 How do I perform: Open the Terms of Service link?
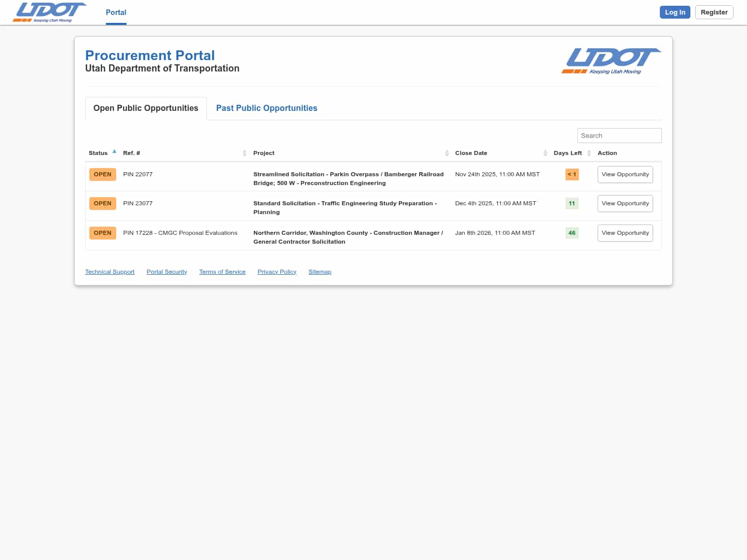[x=223, y=272]
